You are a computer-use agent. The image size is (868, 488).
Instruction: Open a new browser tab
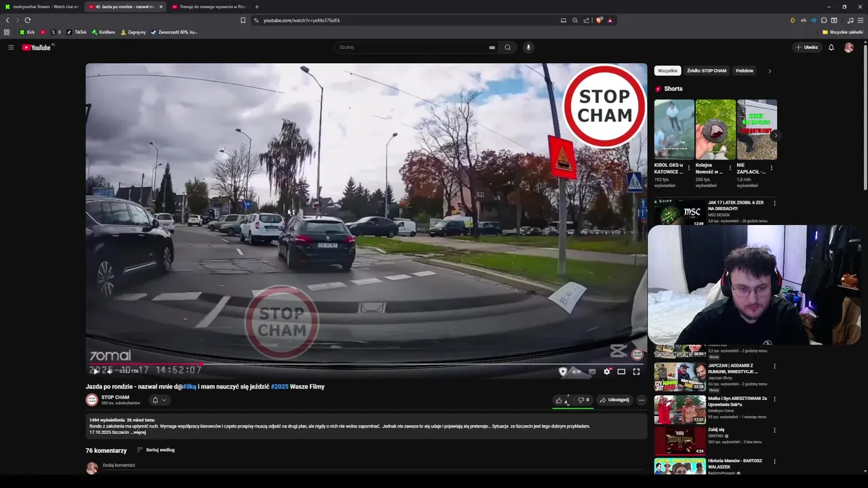click(x=256, y=7)
